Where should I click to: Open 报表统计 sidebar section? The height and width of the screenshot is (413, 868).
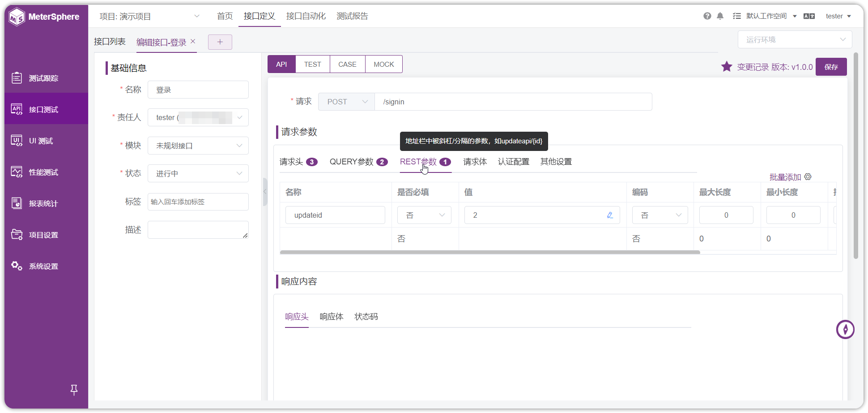47,203
